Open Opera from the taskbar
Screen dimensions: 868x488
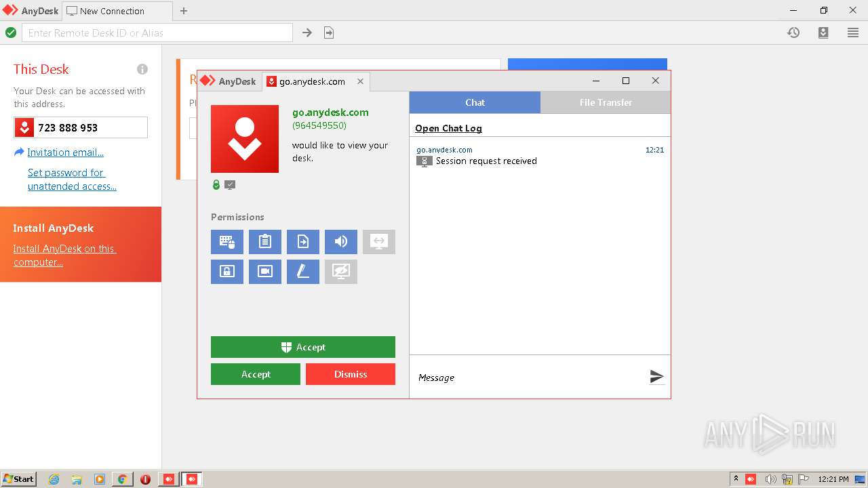click(x=145, y=479)
